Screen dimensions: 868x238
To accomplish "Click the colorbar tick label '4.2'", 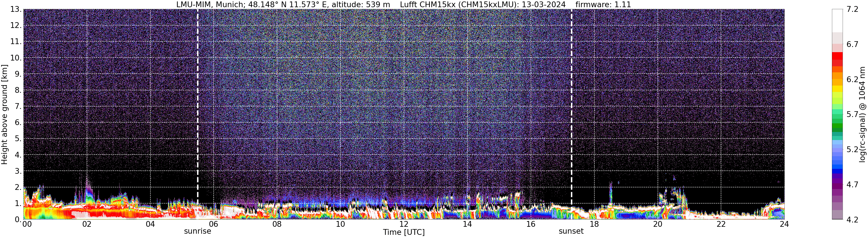I will [852, 220].
